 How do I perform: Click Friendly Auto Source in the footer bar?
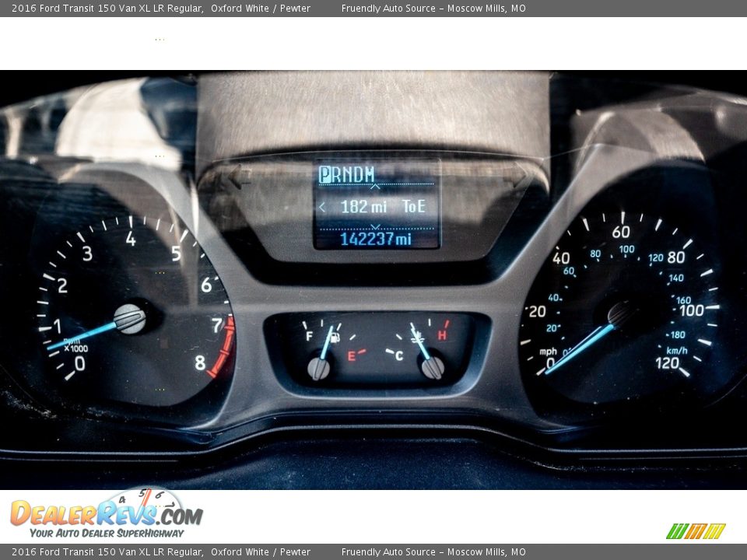[x=388, y=552]
